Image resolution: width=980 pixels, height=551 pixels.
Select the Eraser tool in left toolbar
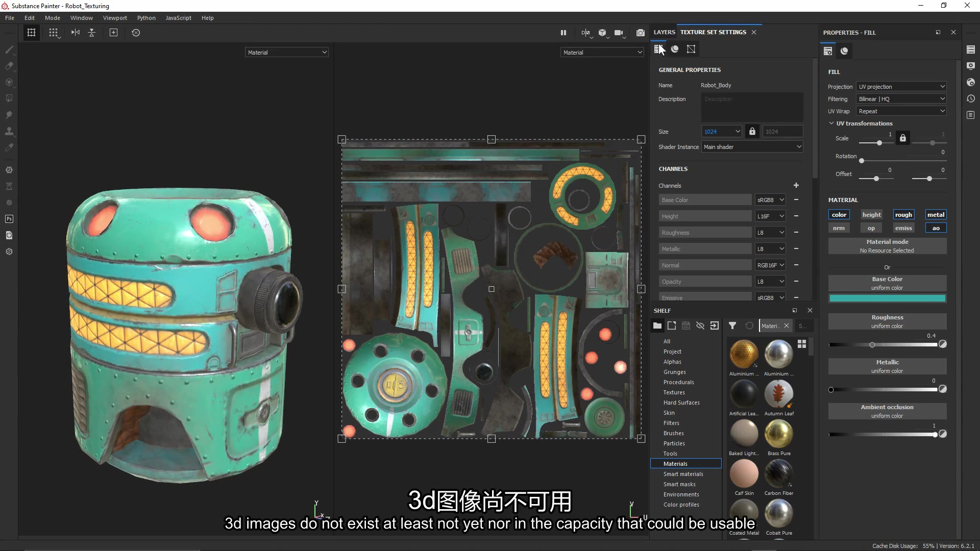coord(9,66)
